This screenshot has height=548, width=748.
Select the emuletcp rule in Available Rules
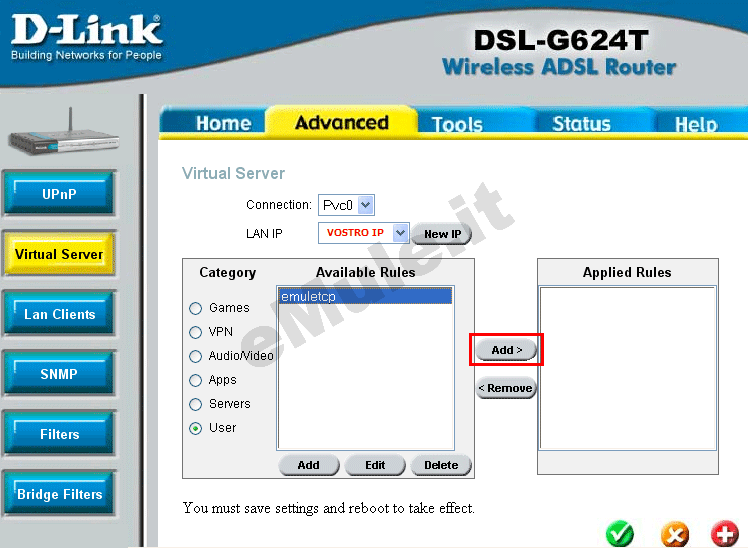coord(365,296)
